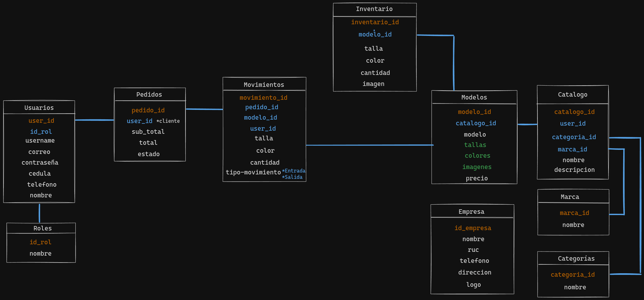Click the total field in Pedidos
Screen dimensions: 644x300
148,143
